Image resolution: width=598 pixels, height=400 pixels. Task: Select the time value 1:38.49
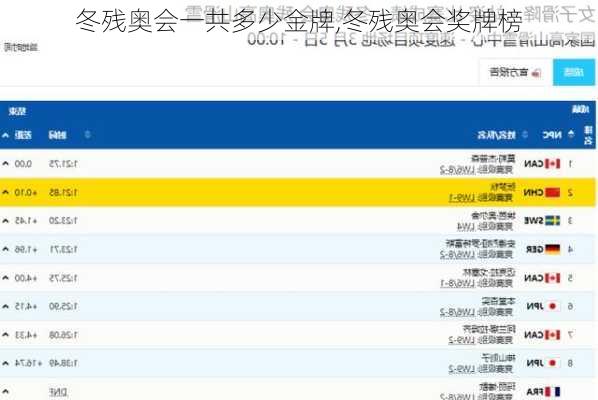[63, 363]
